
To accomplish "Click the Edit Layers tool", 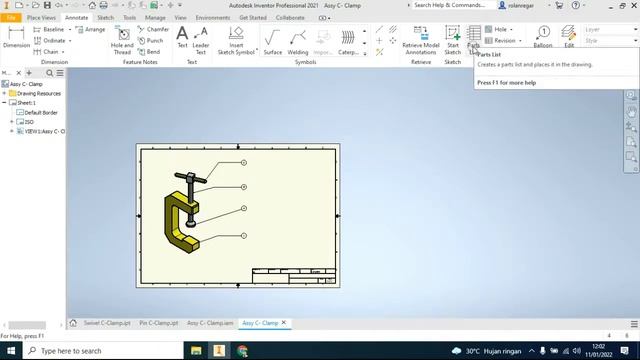I will click(569, 37).
